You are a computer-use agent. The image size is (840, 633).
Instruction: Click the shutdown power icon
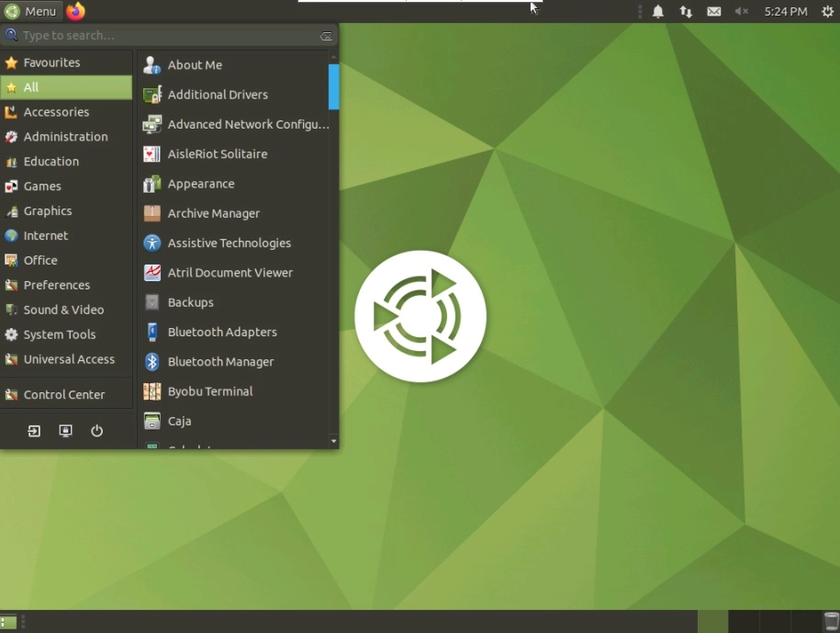[x=96, y=431]
